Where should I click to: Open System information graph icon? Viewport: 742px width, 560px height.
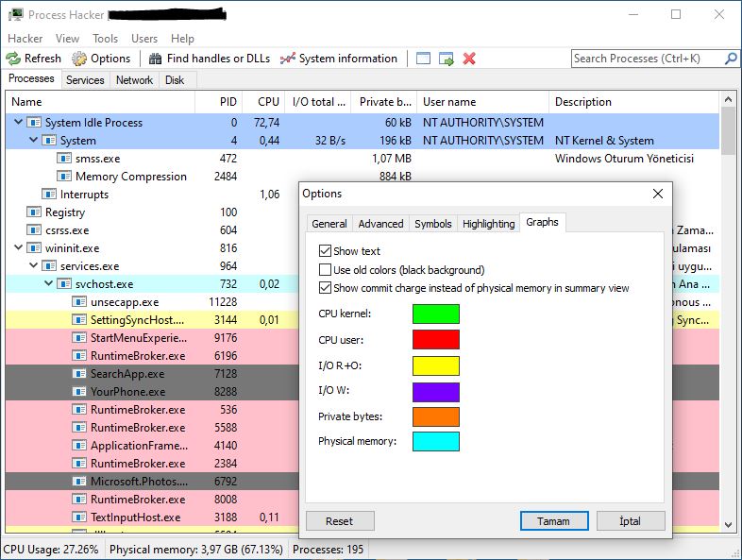click(287, 59)
